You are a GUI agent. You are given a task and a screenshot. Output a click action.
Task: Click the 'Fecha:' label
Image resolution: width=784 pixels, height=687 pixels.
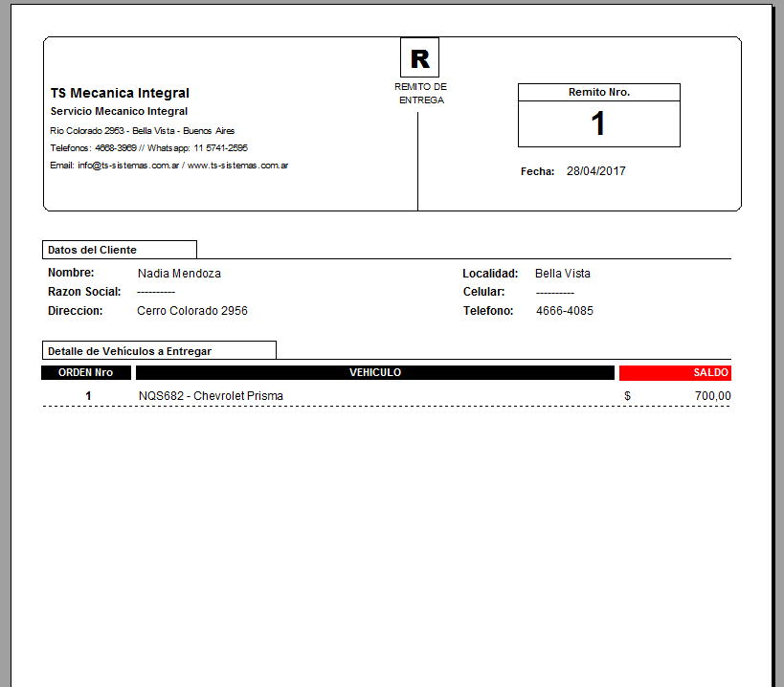pos(537,171)
